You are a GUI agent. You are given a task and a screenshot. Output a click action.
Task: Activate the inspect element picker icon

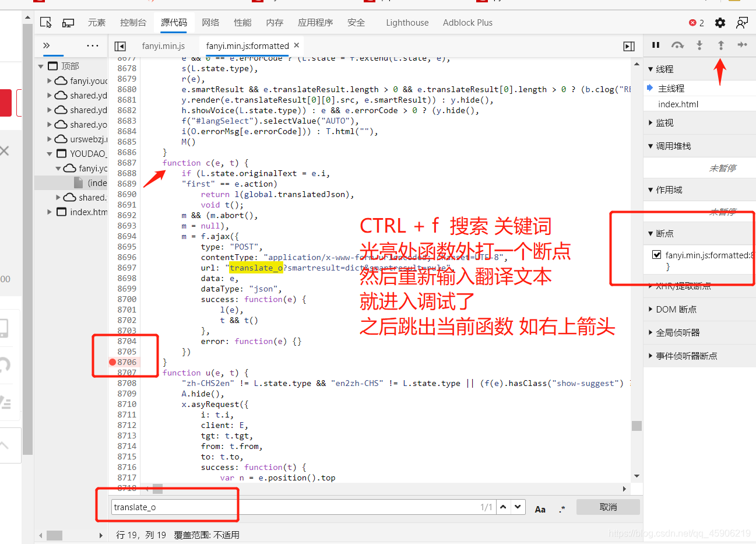point(46,23)
